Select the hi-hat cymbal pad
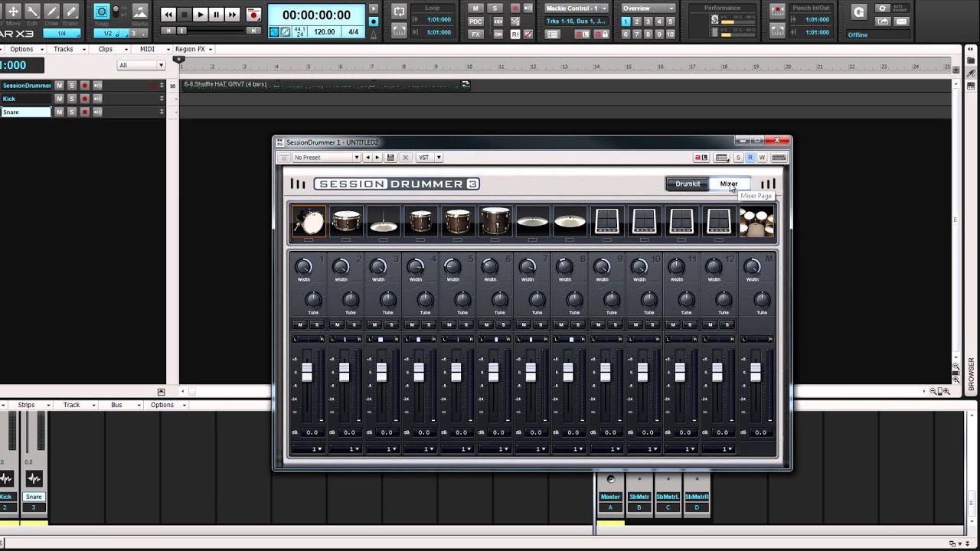 (x=383, y=222)
